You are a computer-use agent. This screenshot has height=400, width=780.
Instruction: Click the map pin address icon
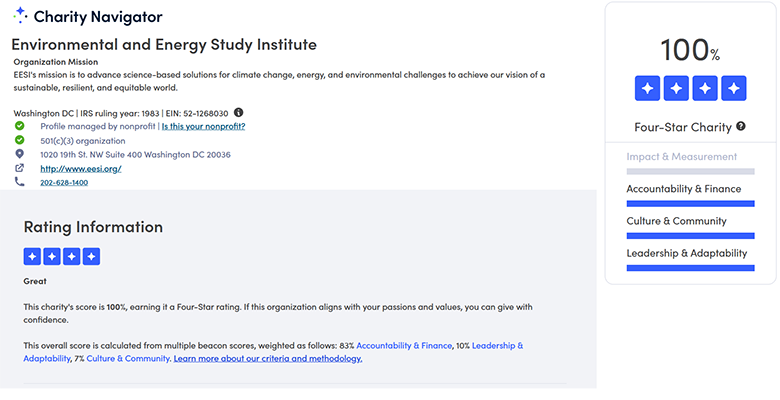click(x=20, y=154)
